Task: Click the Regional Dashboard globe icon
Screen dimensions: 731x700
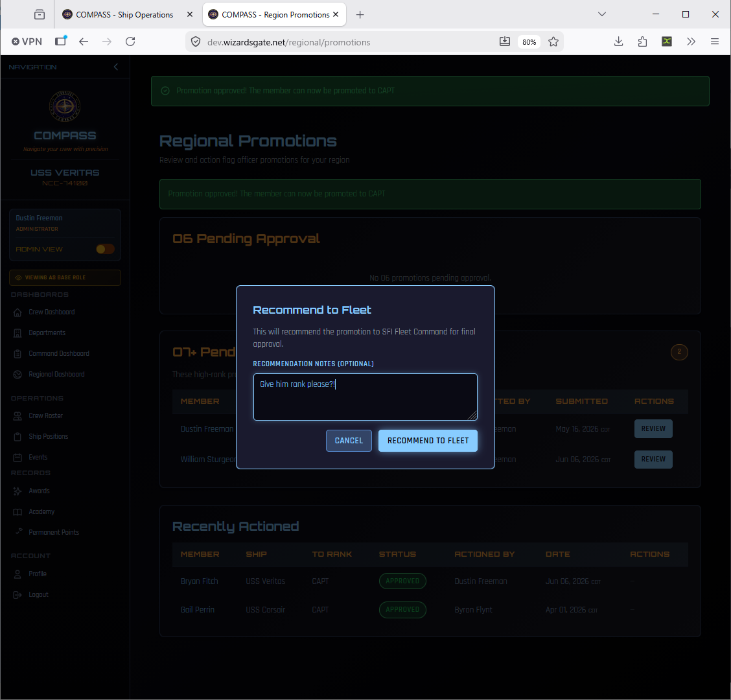Action: [17, 375]
